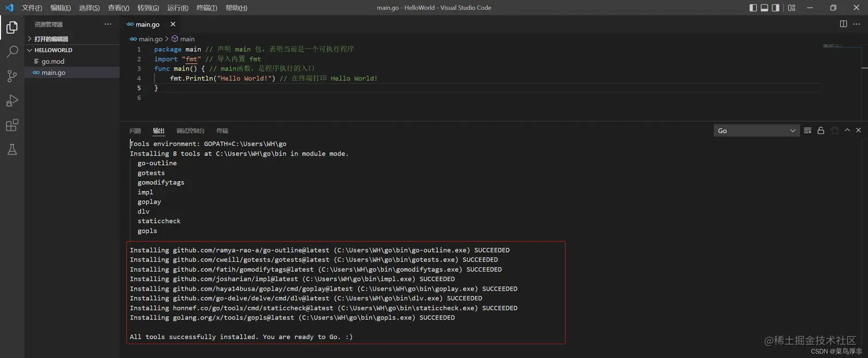
Task: Open the Testing flask view
Action: [11, 150]
